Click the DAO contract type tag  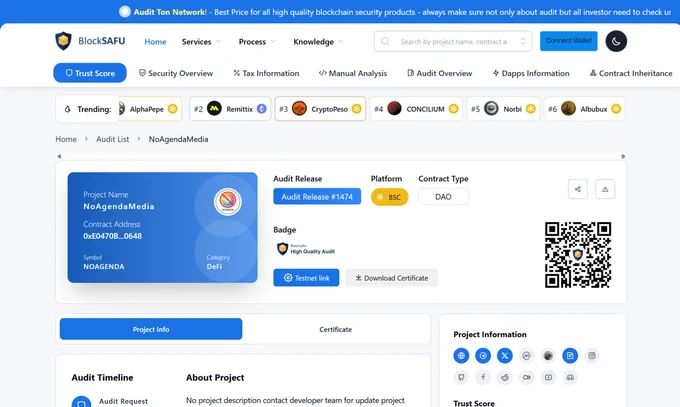[443, 197]
